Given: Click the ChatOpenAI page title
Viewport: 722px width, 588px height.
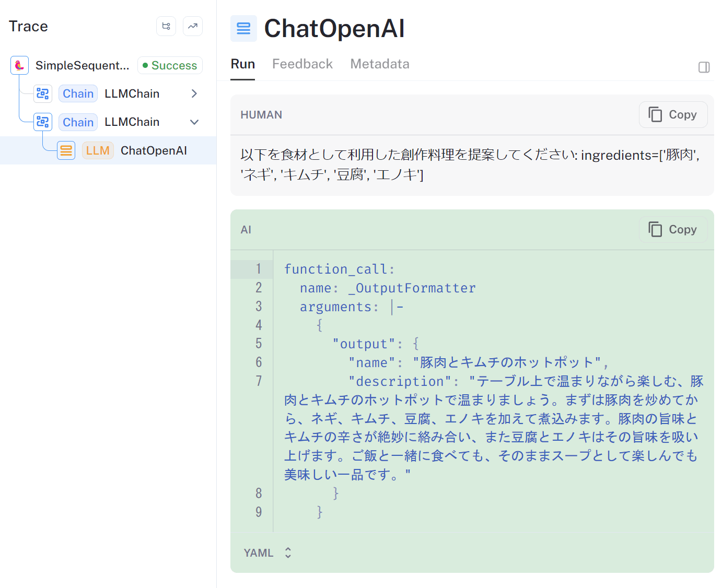Looking at the screenshot, I should point(334,28).
